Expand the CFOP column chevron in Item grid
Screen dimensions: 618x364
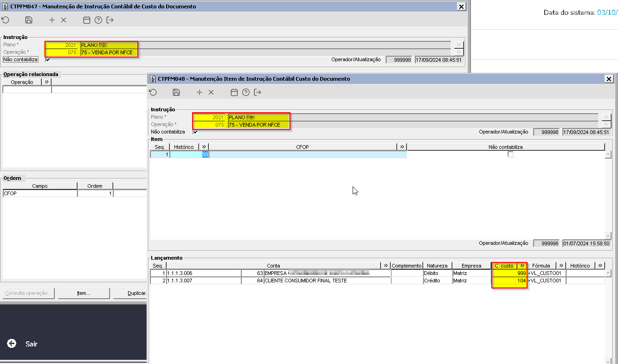(402, 147)
